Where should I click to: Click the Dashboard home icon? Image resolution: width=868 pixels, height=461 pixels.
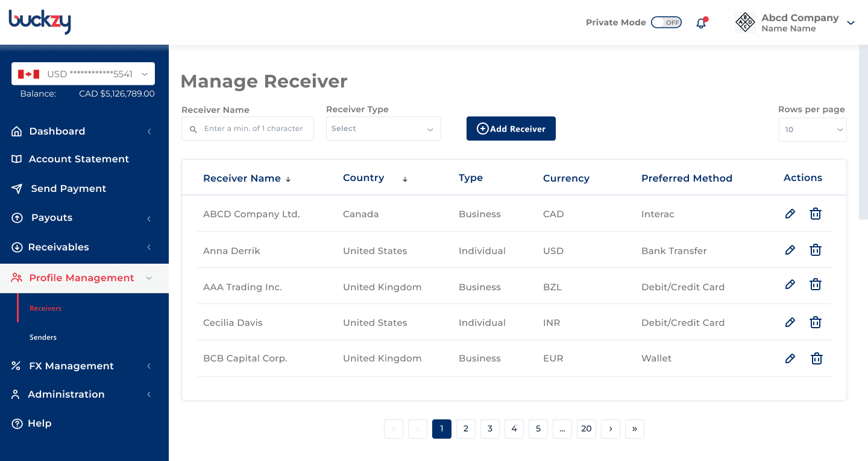point(17,131)
